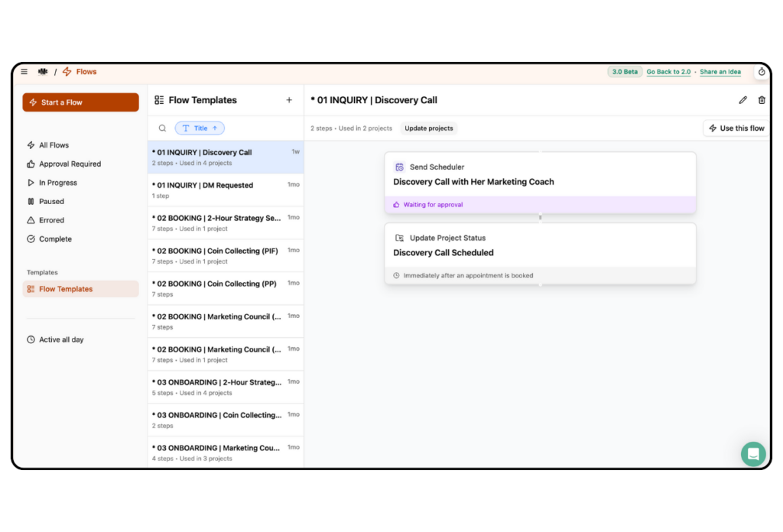Open the stopwatch timer icon top right

[762, 71]
